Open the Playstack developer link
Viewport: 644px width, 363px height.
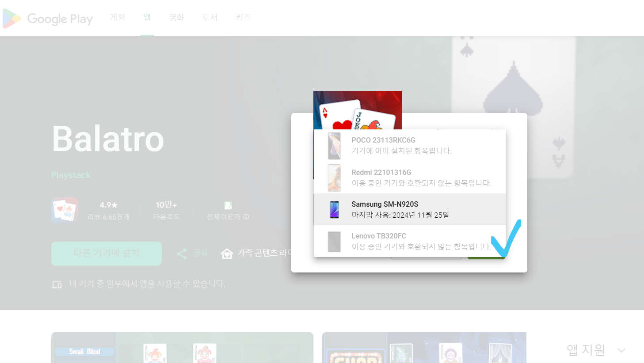pos(71,175)
